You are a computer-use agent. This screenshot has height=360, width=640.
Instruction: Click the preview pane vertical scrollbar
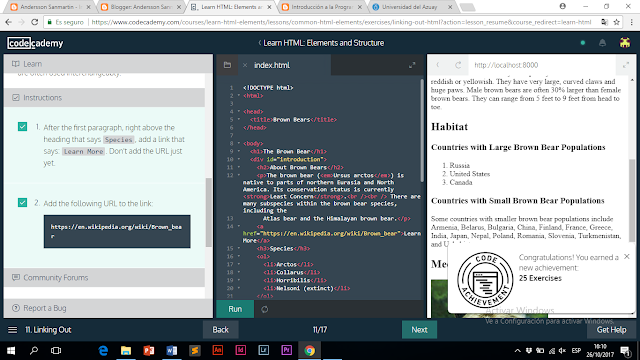point(632,200)
